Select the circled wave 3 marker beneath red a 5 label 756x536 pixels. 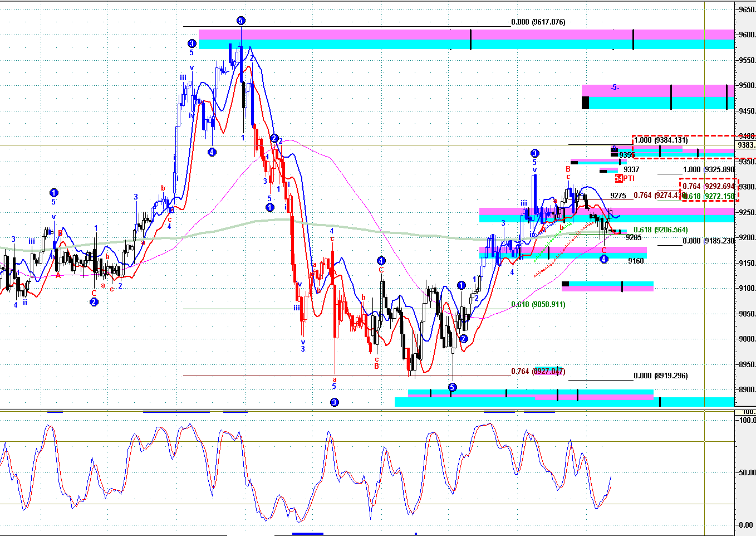pos(334,402)
